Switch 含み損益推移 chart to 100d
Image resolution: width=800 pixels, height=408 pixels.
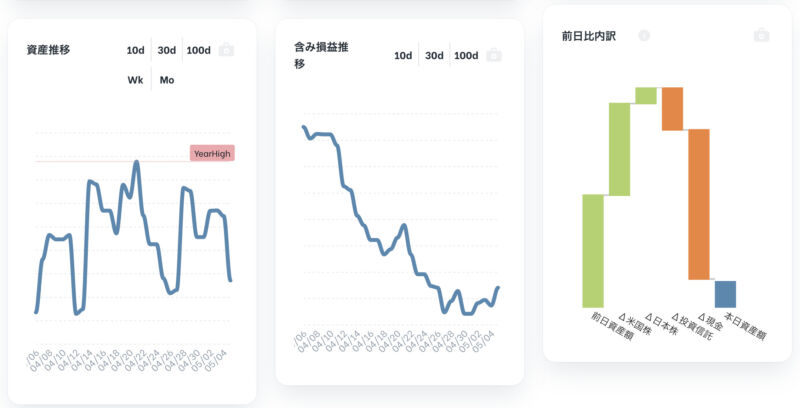pyautogui.click(x=466, y=55)
